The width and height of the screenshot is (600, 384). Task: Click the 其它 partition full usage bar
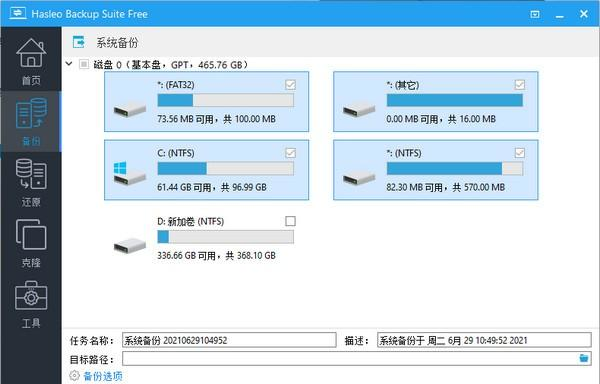click(455, 101)
